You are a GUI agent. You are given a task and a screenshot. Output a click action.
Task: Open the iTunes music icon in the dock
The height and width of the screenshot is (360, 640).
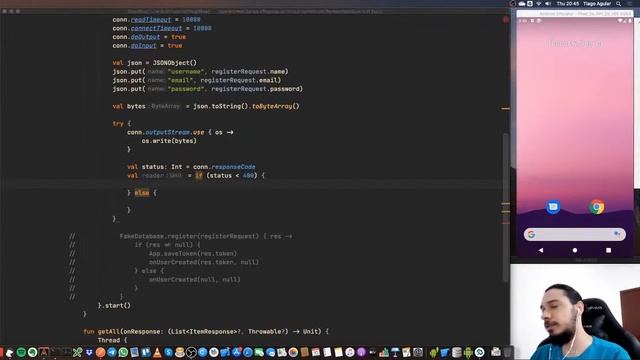[x=350, y=352]
